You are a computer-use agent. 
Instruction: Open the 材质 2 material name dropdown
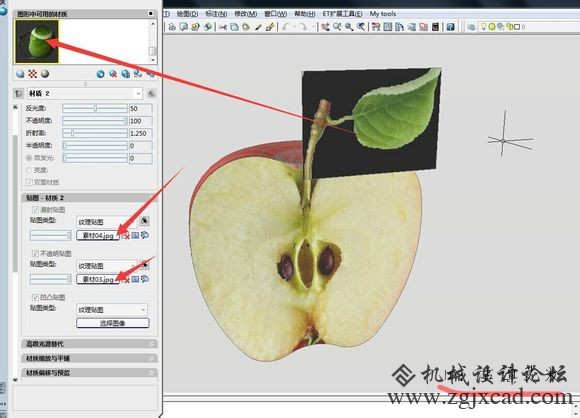(85, 94)
